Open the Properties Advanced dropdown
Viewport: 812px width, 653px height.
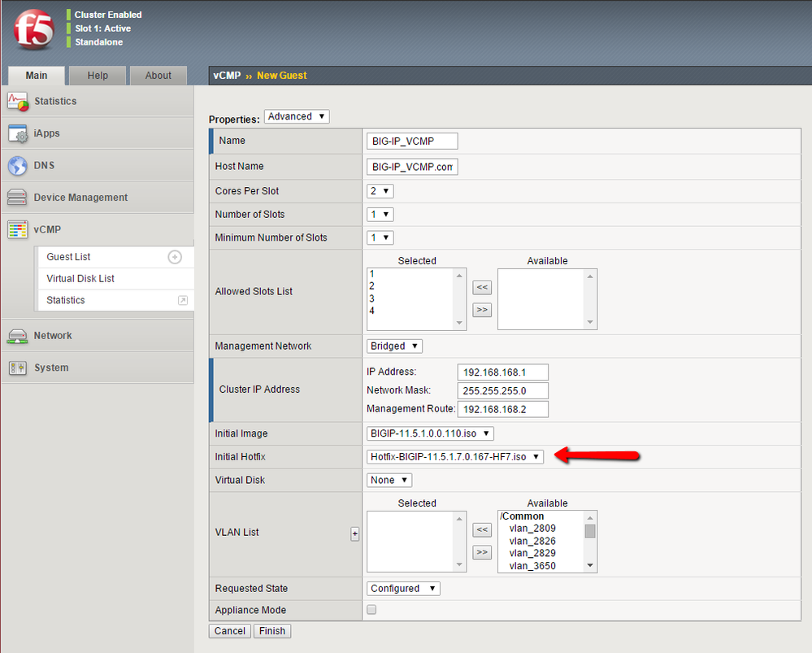(297, 117)
